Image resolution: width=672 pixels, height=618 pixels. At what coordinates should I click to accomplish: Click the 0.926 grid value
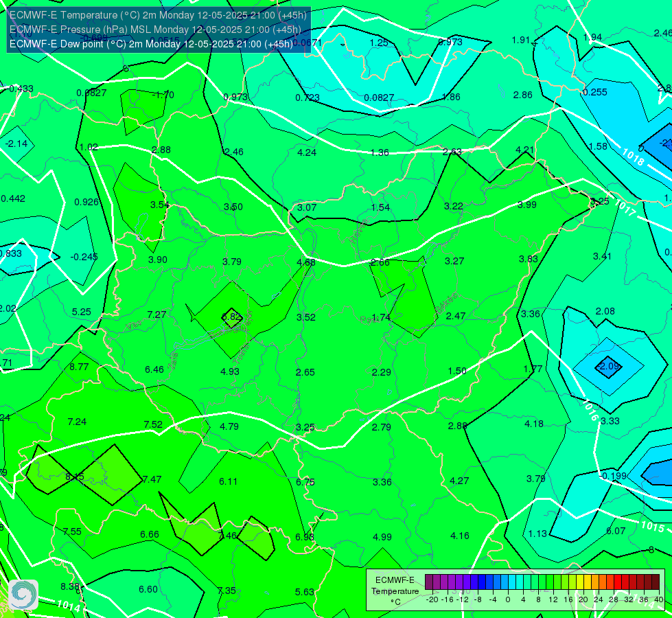[86, 202]
